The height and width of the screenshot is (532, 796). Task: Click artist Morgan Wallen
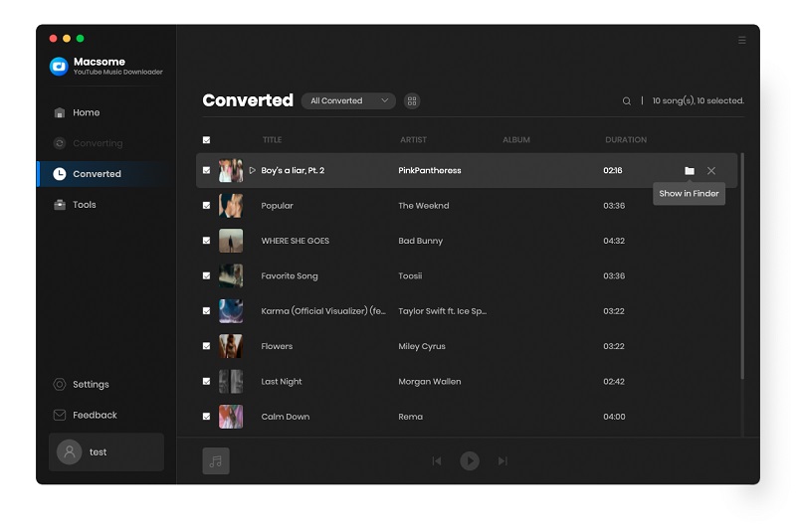(x=430, y=382)
